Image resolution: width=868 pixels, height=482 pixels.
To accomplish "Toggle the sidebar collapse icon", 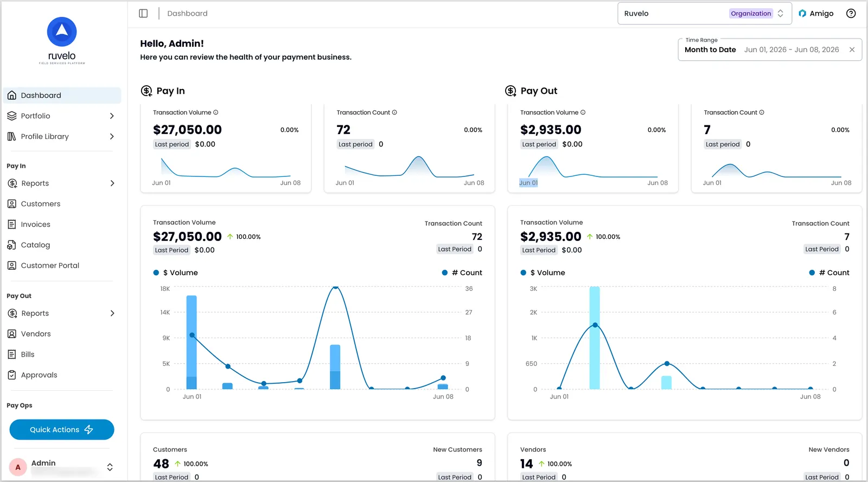I will pos(143,14).
